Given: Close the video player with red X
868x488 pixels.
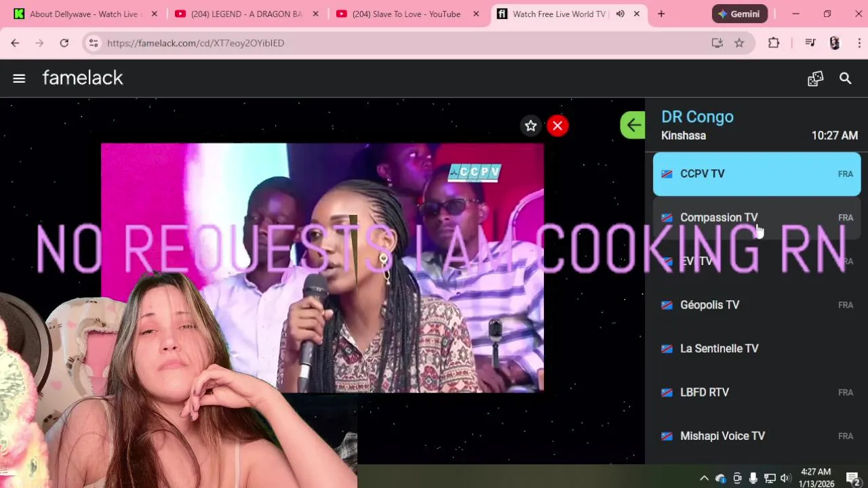Looking at the screenshot, I should click(557, 125).
